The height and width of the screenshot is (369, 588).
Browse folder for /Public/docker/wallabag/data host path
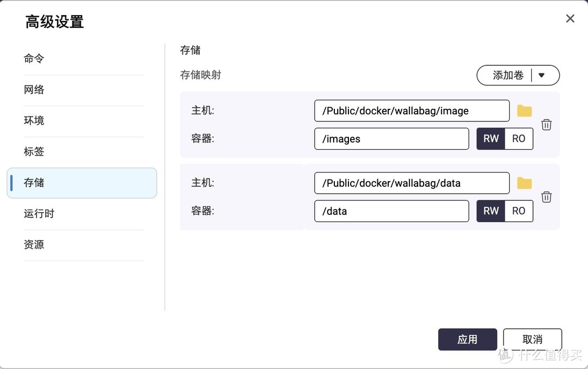(524, 183)
